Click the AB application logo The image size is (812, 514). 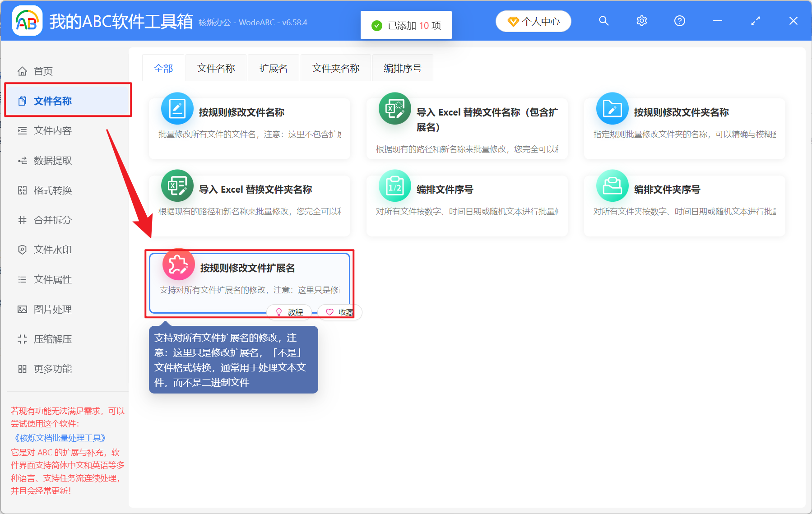27,21
